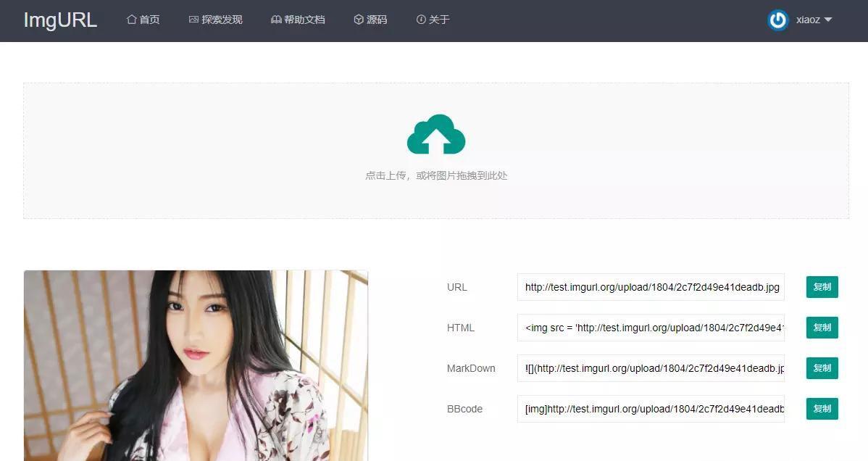The width and height of the screenshot is (868, 461).
Task: Click the ImgURL logo text
Action: 60,20
